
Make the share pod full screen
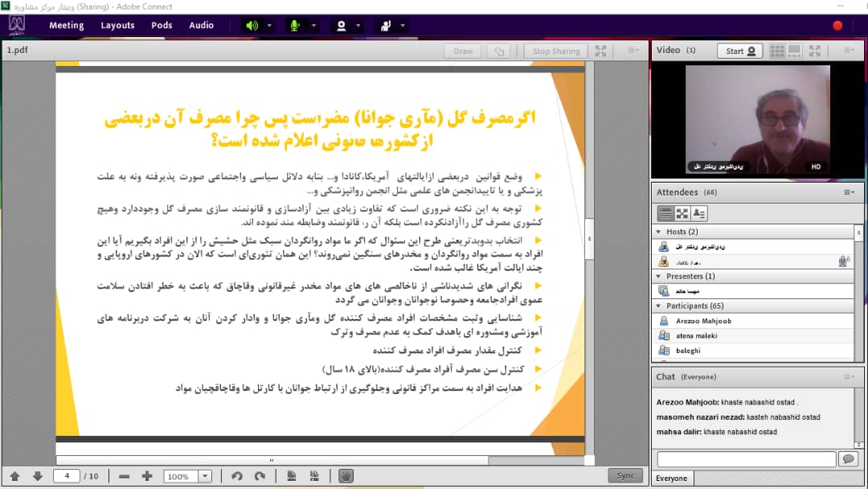point(600,51)
